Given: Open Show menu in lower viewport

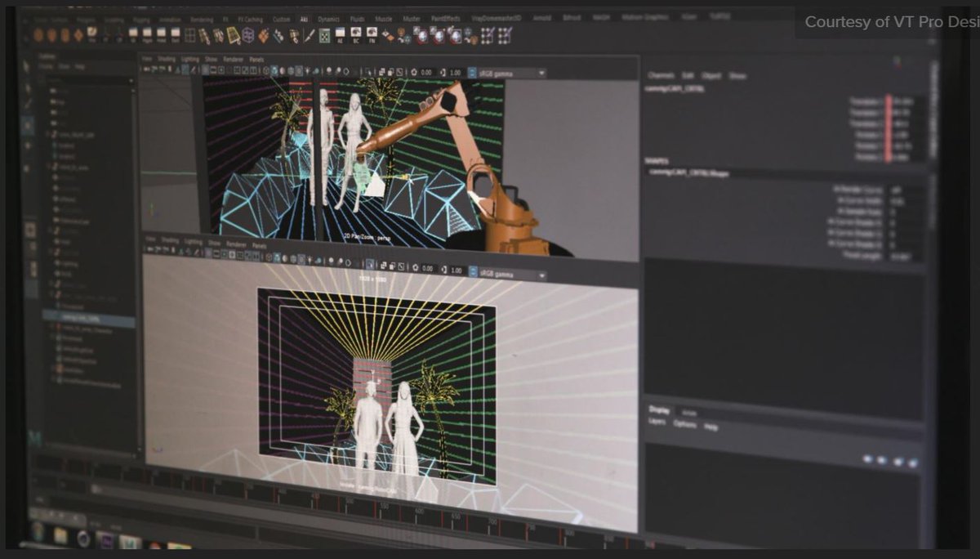Looking at the screenshot, I should 212,243.
